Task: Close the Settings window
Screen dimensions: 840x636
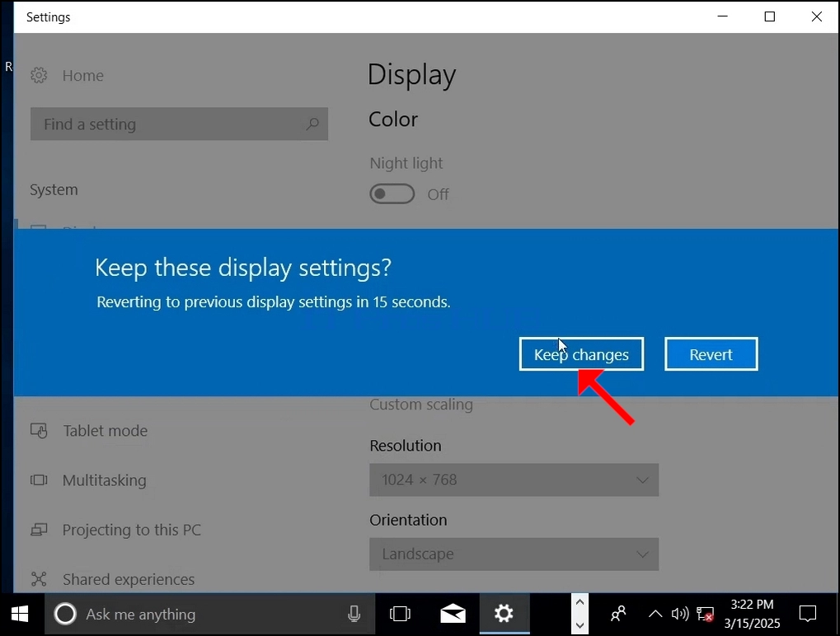Action: click(816, 16)
